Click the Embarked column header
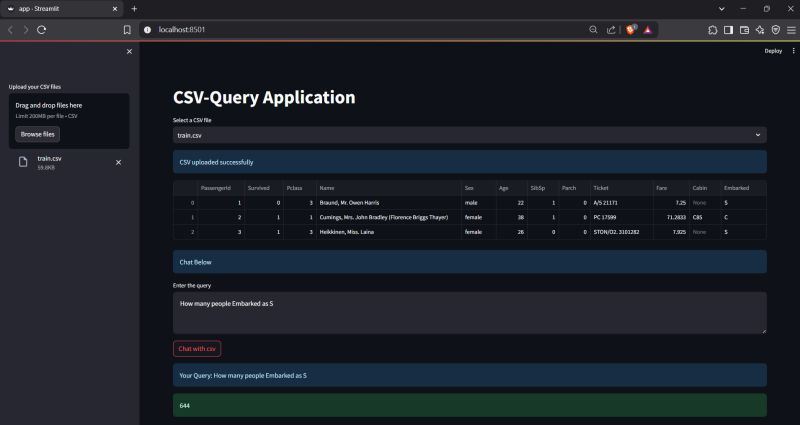The width and height of the screenshot is (800, 425). point(736,187)
